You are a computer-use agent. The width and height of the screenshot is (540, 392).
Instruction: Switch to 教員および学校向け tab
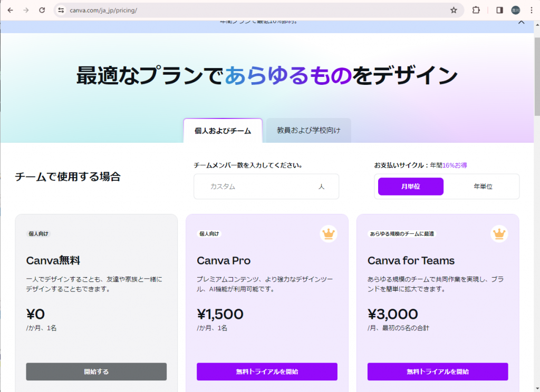point(308,131)
